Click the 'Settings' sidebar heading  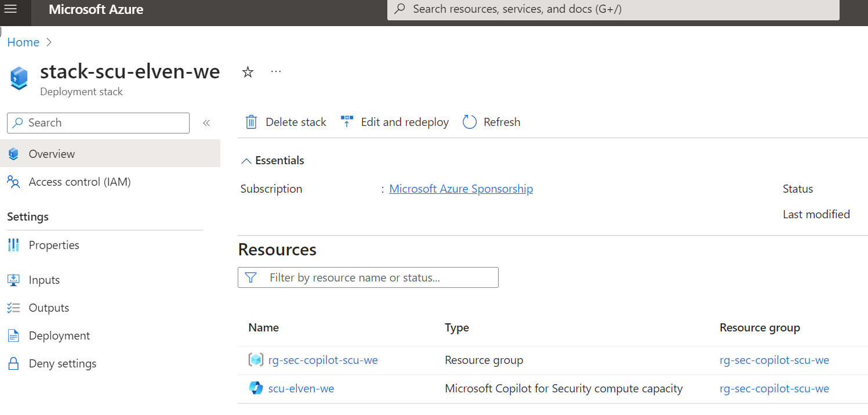28,216
